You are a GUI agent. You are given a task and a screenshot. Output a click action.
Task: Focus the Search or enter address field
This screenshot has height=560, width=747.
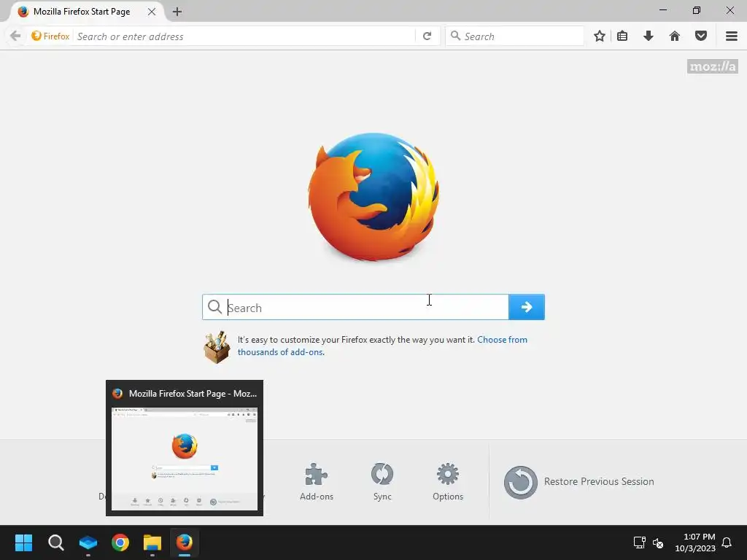(244, 36)
